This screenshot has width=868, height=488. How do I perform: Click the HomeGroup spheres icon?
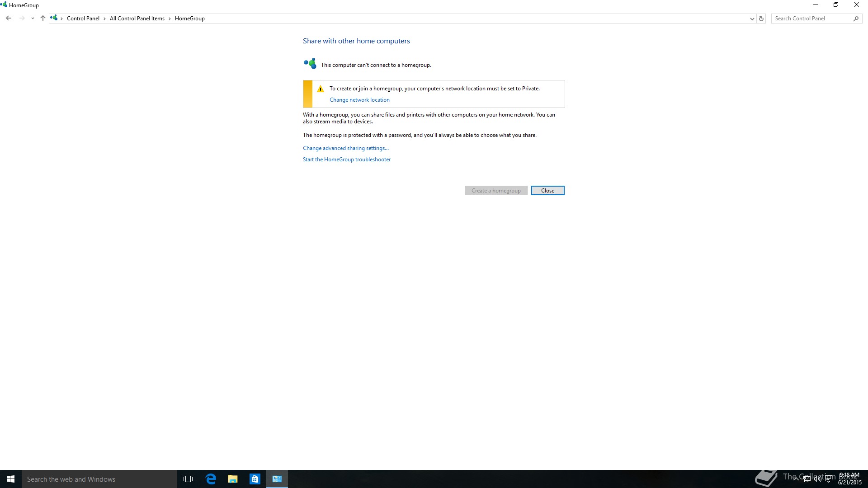pos(310,63)
